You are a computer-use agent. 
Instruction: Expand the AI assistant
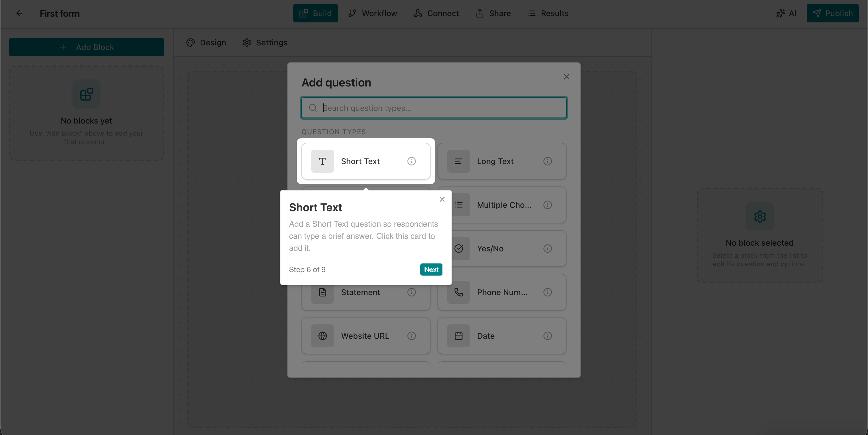tap(786, 13)
